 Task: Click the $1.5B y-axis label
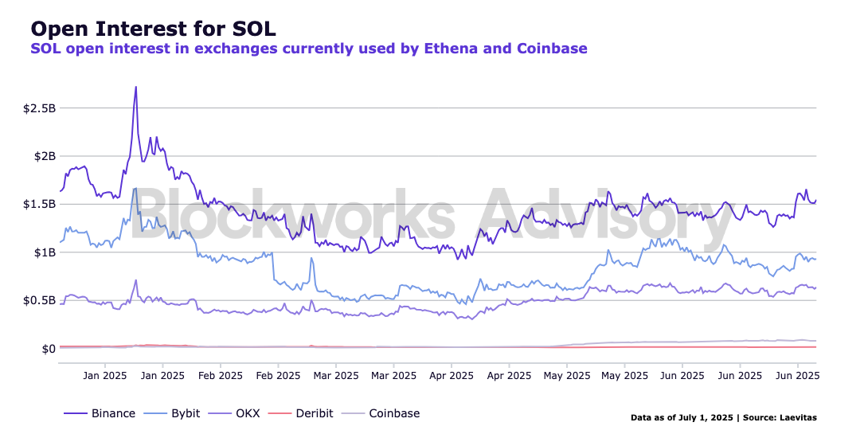39,204
